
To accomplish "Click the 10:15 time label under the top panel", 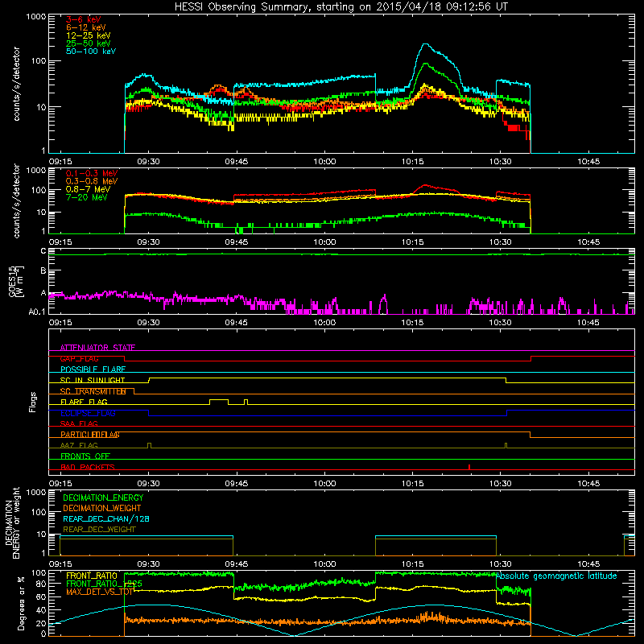I will [x=412, y=162].
